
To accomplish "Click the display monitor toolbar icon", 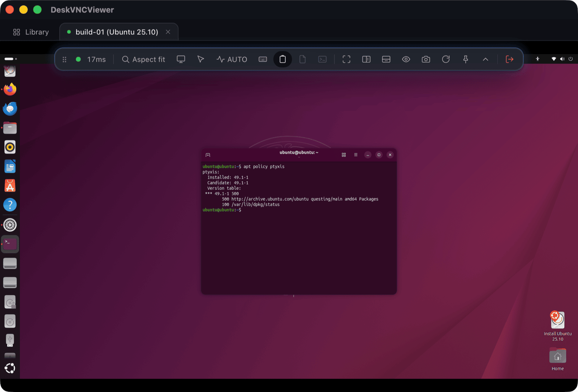I will point(181,59).
